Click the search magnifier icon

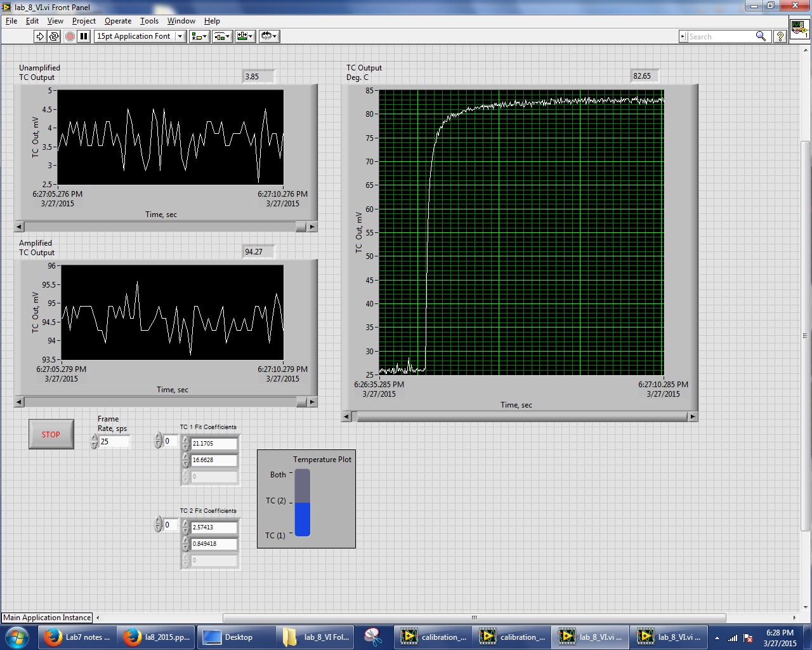pos(761,36)
